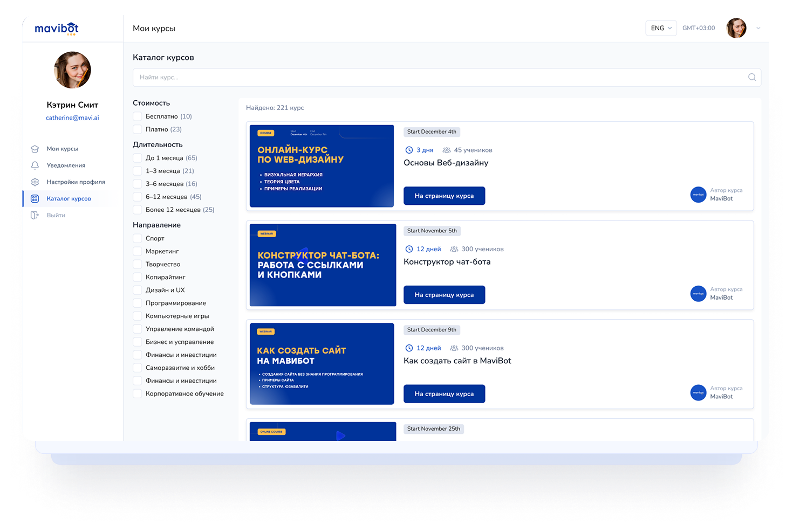Click the search magnifier icon
Image resolution: width=793 pixels, height=532 pixels.
(x=751, y=77)
